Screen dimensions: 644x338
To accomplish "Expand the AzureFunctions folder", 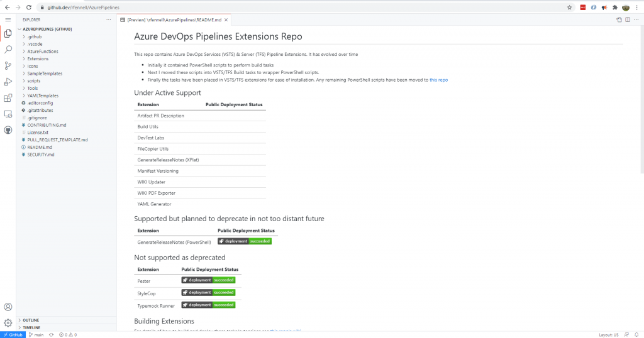I will [66, 52].
